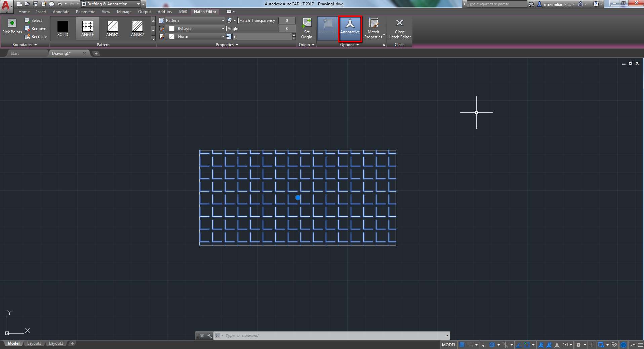644x349 pixels.
Task: Open the Layout1 tab
Action: point(34,343)
